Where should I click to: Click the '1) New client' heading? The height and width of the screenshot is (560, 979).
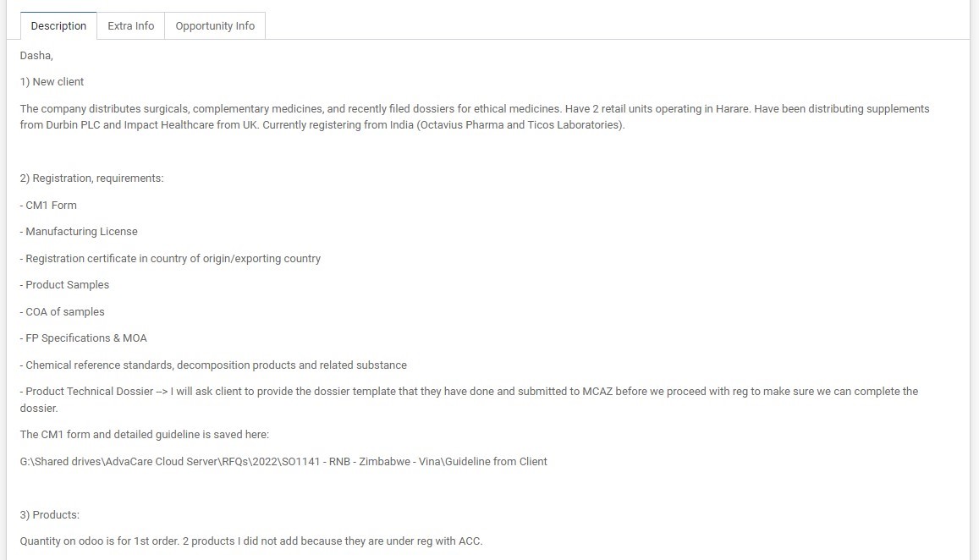(52, 82)
